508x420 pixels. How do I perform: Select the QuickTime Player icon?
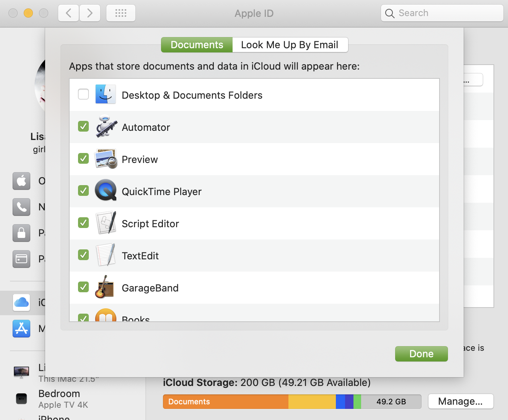coord(105,190)
